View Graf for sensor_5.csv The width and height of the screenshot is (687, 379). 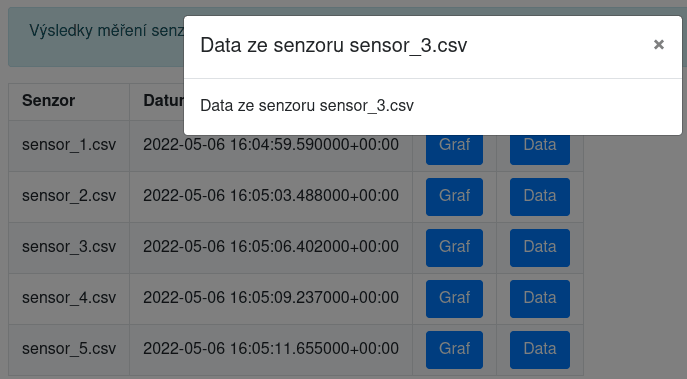pyautogui.click(x=454, y=350)
